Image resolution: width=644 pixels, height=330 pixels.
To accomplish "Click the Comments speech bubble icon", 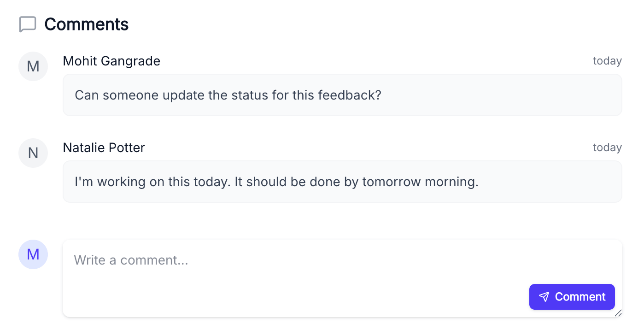I will (x=28, y=24).
